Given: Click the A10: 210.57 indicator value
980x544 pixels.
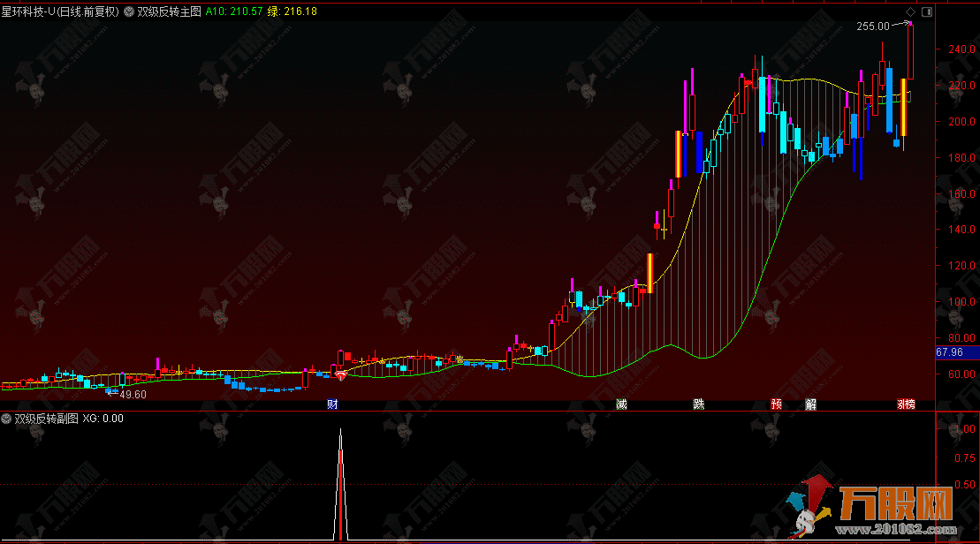Looking at the screenshot, I should [234, 11].
